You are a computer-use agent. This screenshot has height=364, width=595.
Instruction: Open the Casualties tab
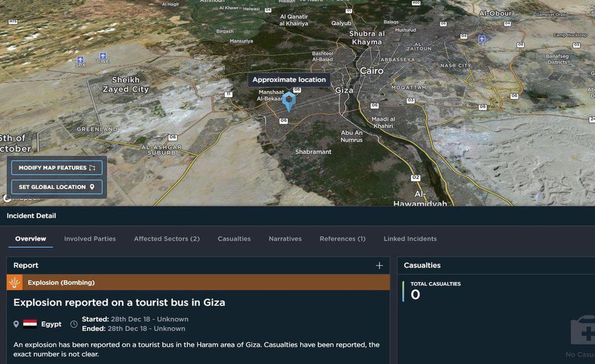tap(234, 239)
